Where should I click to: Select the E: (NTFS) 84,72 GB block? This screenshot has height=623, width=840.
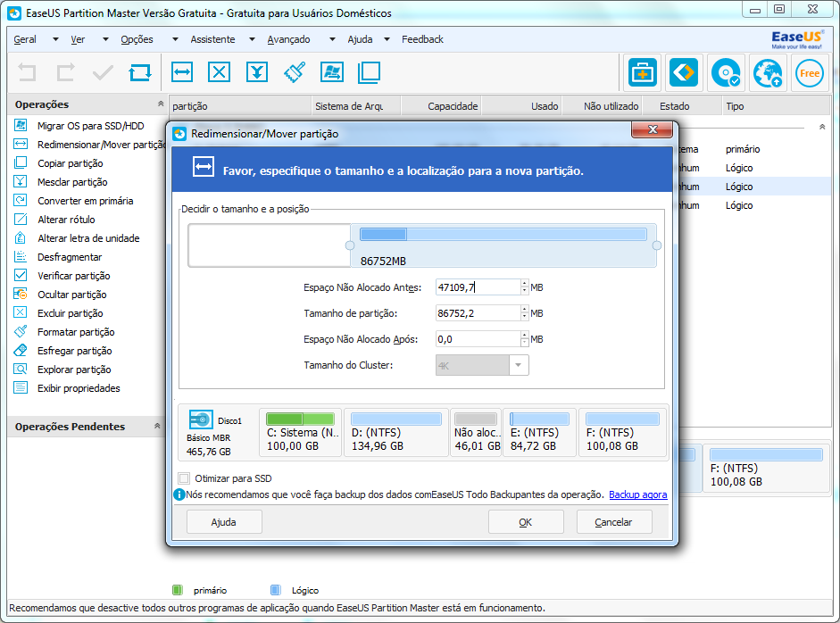(539, 433)
